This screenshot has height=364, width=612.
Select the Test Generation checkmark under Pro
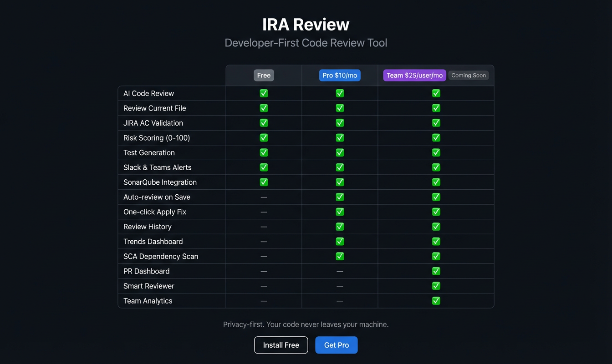[340, 152]
